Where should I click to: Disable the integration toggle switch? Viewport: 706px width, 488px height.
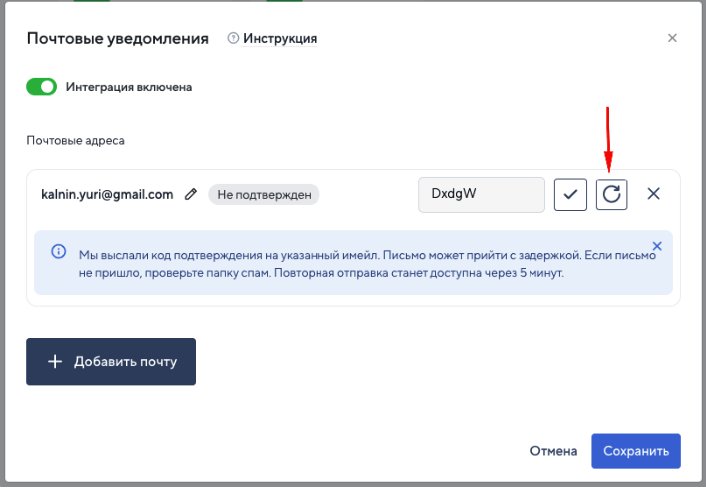click(42, 87)
